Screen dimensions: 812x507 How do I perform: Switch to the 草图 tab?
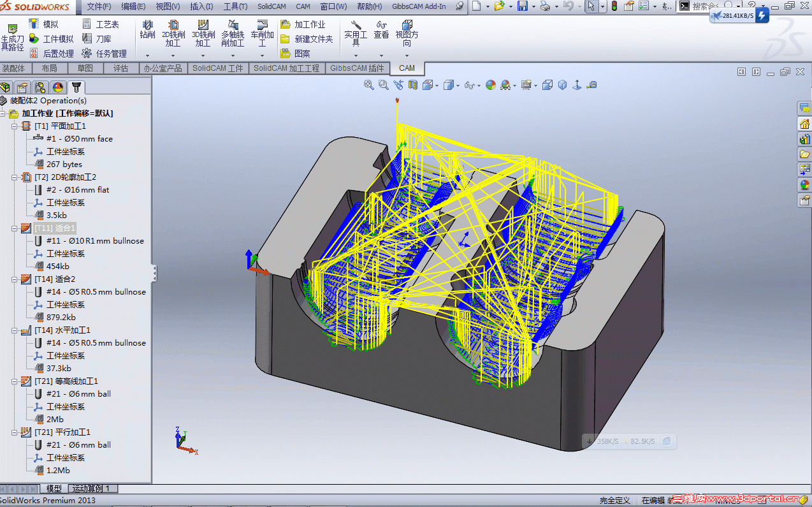tap(85, 68)
